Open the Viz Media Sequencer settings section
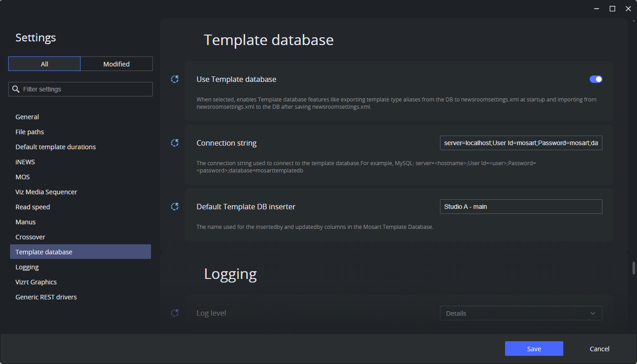 click(46, 192)
